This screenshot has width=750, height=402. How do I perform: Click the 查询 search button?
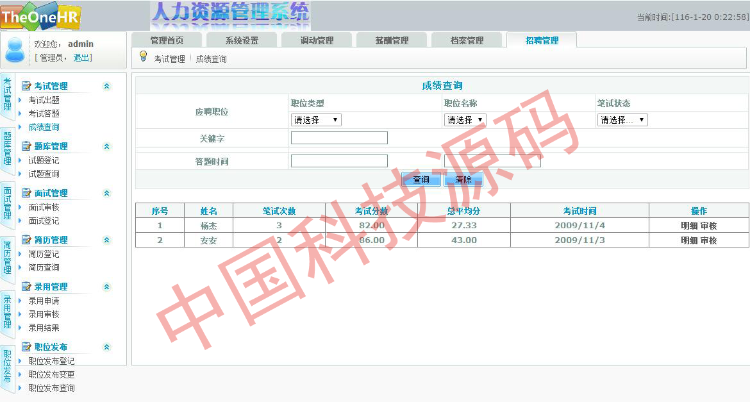(x=421, y=179)
